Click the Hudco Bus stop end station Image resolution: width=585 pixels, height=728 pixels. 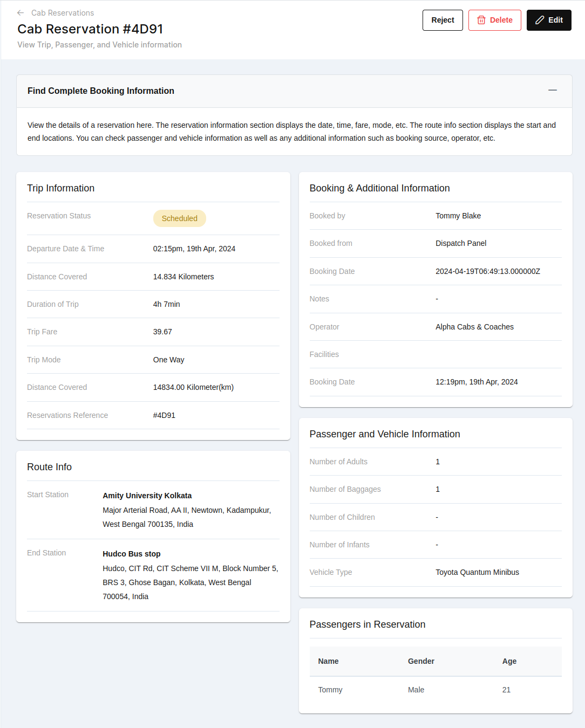tap(131, 554)
